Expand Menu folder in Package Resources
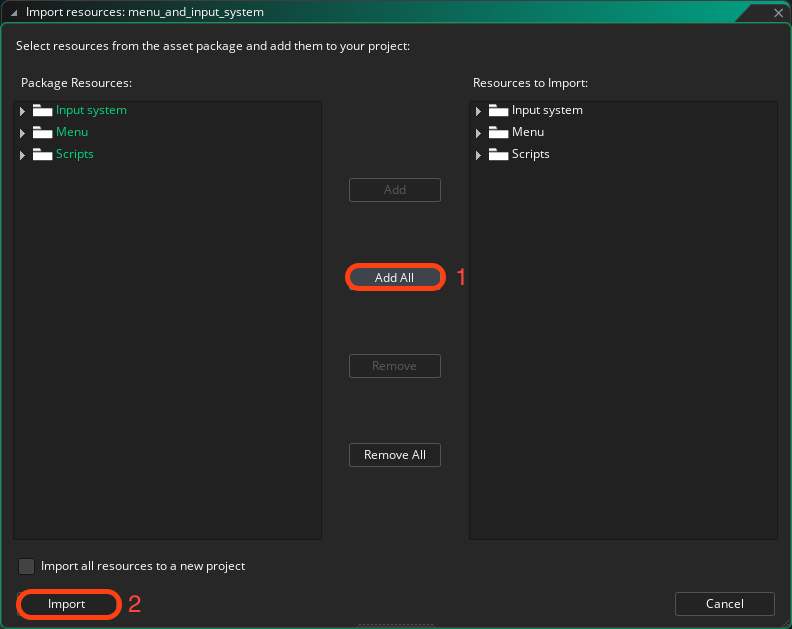Image resolution: width=792 pixels, height=629 pixels. point(22,133)
